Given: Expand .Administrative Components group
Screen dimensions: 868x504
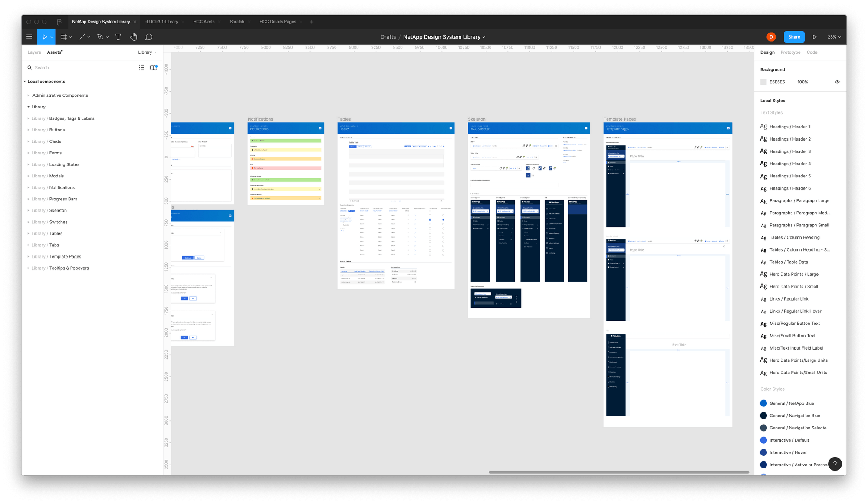Looking at the screenshot, I should click(29, 95).
